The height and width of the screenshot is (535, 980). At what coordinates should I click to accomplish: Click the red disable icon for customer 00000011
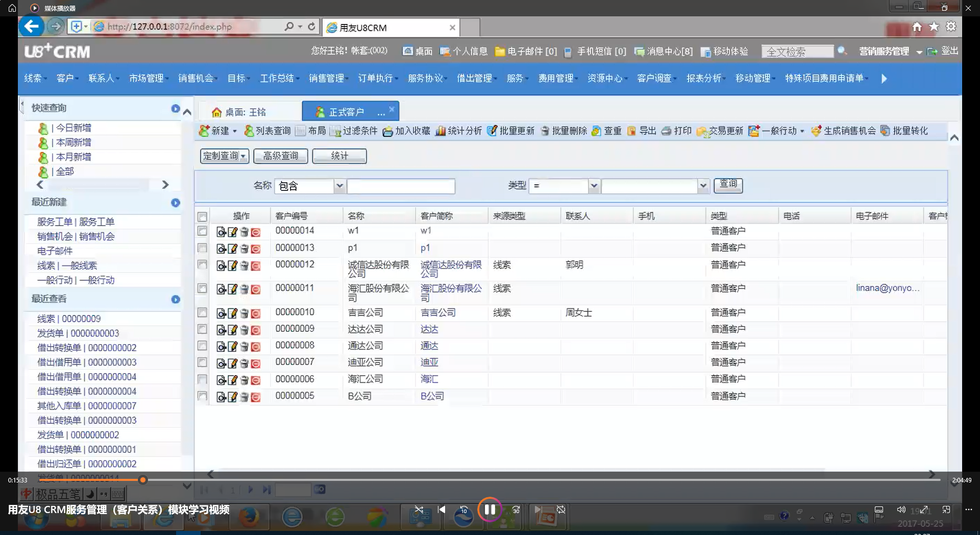(x=256, y=290)
